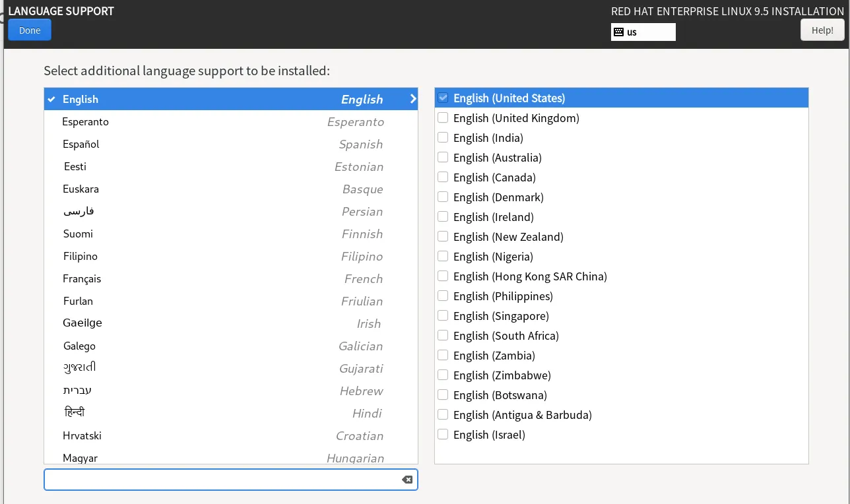Enable English (India) locale
This screenshot has height=504, width=850.
coord(443,137)
